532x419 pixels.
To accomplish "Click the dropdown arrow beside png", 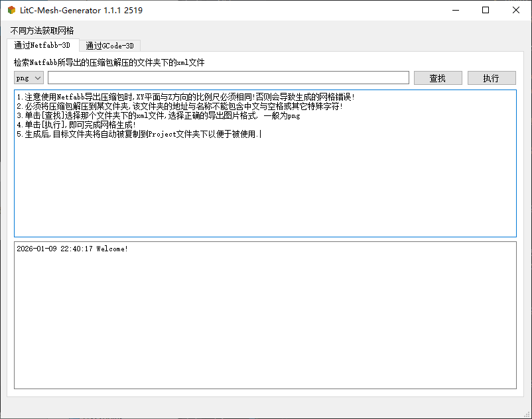I will point(37,78).
